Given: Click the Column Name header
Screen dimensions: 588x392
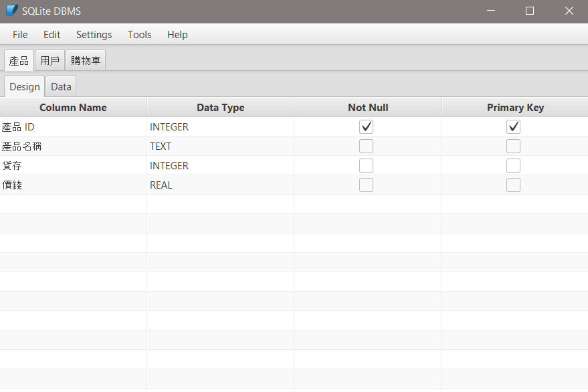Looking at the screenshot, I should (73, 107).
